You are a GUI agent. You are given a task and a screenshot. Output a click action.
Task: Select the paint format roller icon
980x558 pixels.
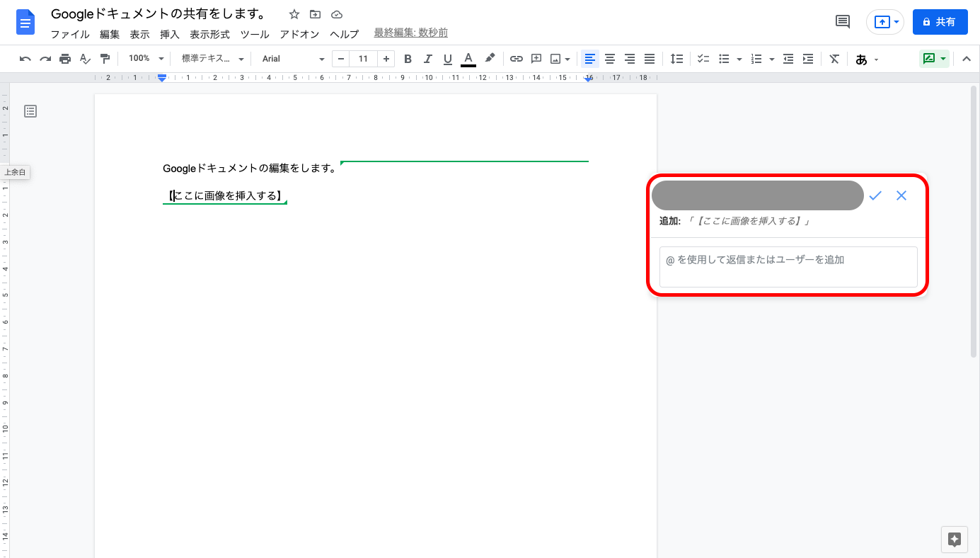point(105,59)
